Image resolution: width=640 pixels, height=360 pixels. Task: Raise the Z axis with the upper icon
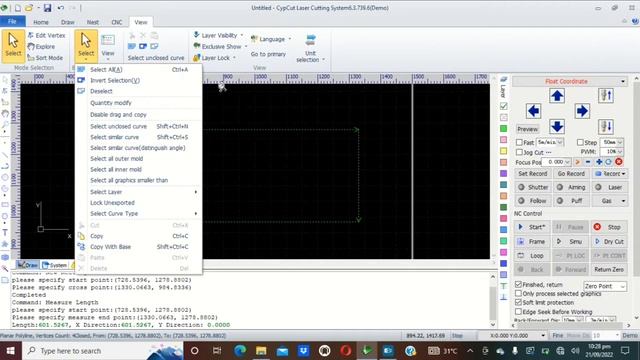(x=606, y=96)
